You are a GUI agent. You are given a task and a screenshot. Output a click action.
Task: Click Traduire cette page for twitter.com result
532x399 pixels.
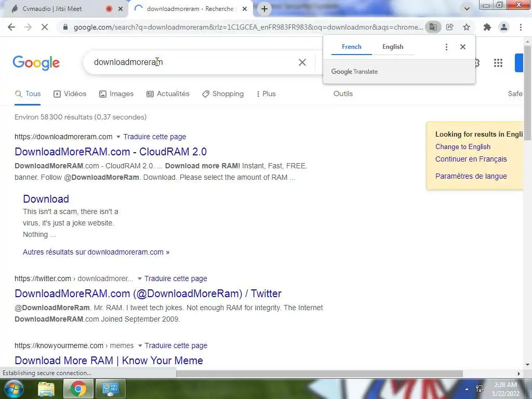tap(176, 278)
